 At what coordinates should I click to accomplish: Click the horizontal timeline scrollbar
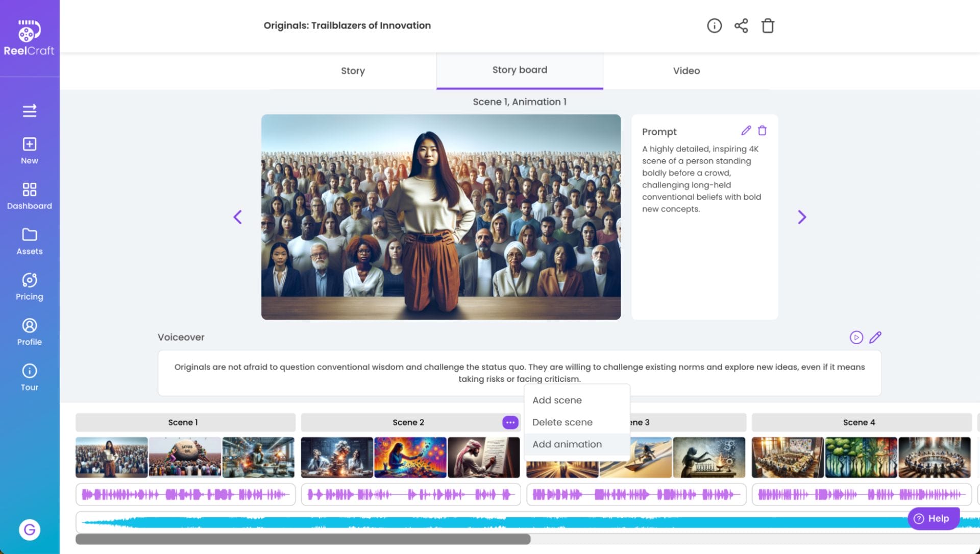pyautogui.click(x=303, y=539)
